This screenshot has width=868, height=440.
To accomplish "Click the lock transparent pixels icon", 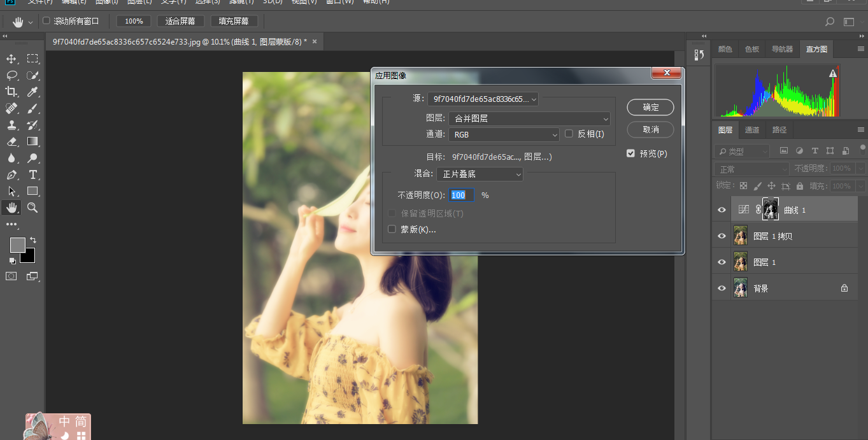I will pyautogui.click(x=743, y=186).
